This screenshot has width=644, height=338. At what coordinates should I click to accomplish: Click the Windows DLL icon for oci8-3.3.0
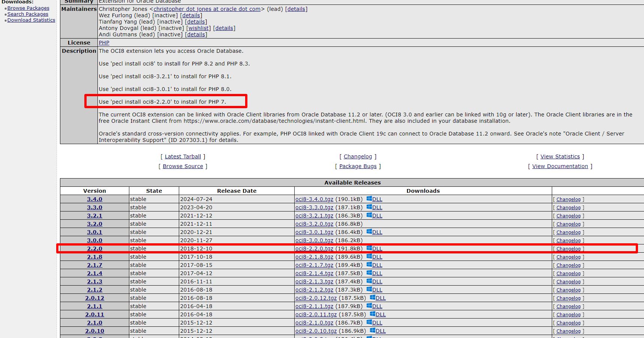click(369, 207)
